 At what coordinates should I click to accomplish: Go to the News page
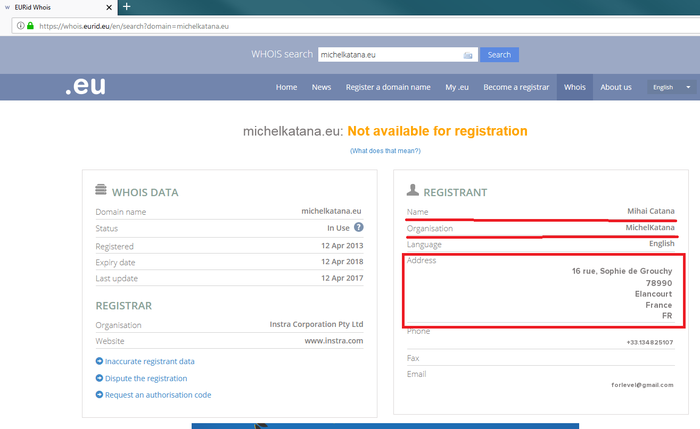coord(321,87)
